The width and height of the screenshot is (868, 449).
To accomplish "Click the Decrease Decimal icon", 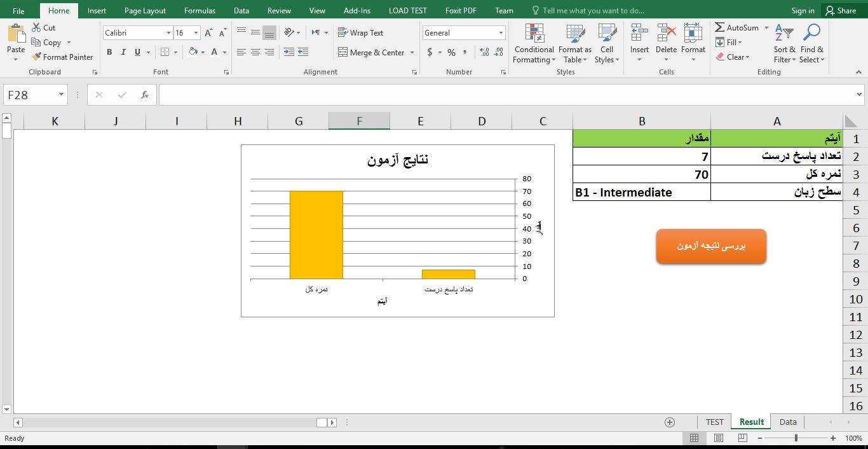I will tap(499, 52).
